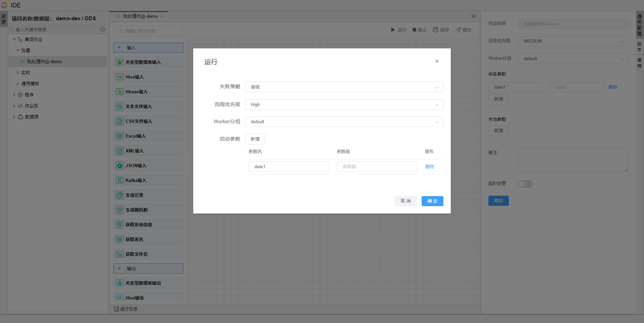
Task: Open the 版本 side tab
Action: coord(639,47)
